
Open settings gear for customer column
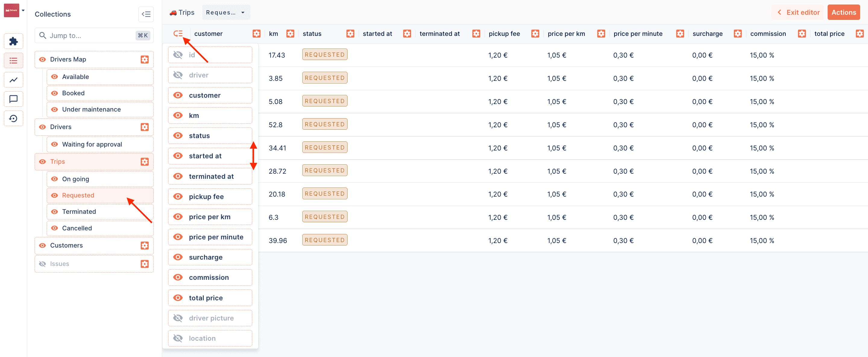(x=256, y=34)
